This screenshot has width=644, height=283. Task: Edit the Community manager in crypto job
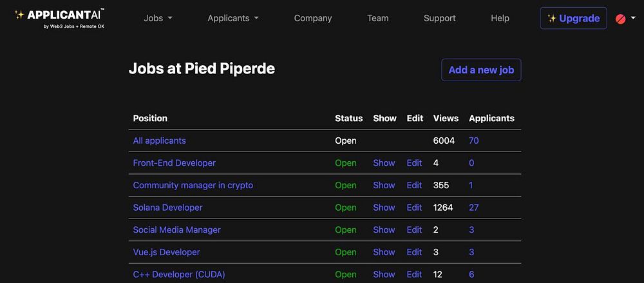(414, 185)
